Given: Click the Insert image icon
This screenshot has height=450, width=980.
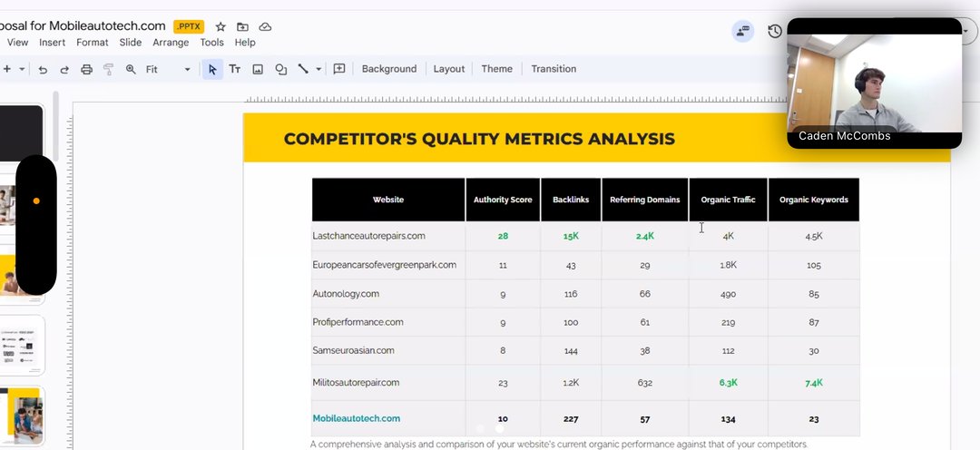Looking at the screenshot, I should coord(258,69).
